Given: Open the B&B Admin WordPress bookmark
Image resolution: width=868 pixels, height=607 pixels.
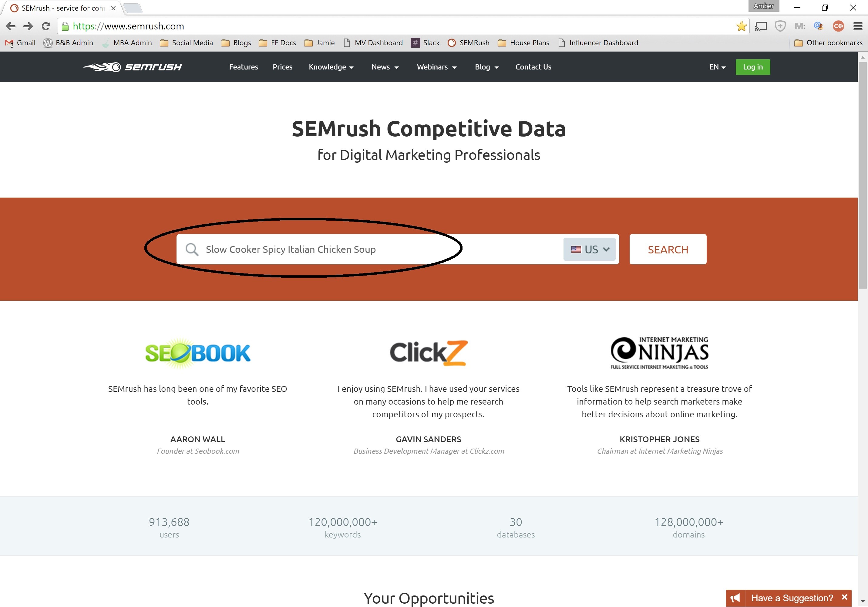Looking at the screenshot, I should [x=68, y=43].
